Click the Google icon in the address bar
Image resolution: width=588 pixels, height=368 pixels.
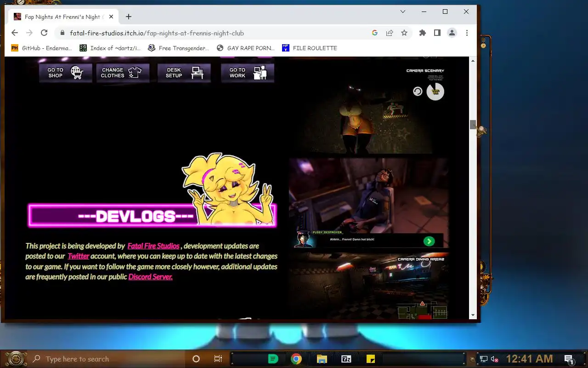click(x=375, y=33)
